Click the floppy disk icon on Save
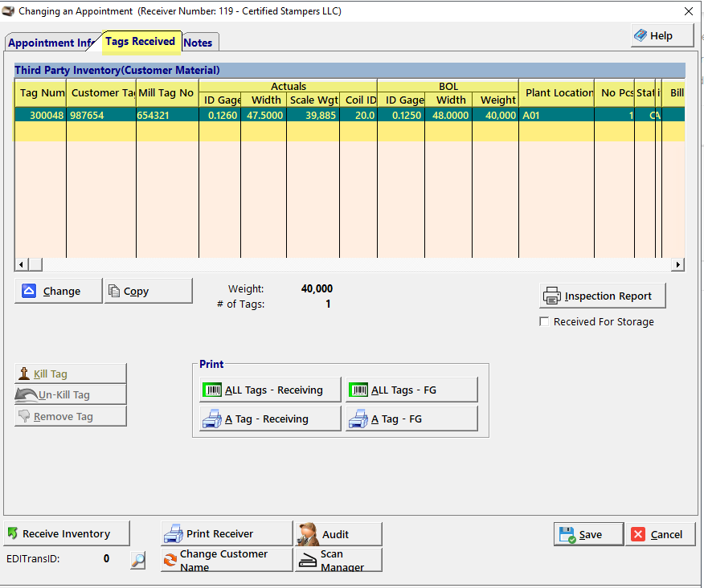This screenshot has height=588, width=704. point(567,535)
